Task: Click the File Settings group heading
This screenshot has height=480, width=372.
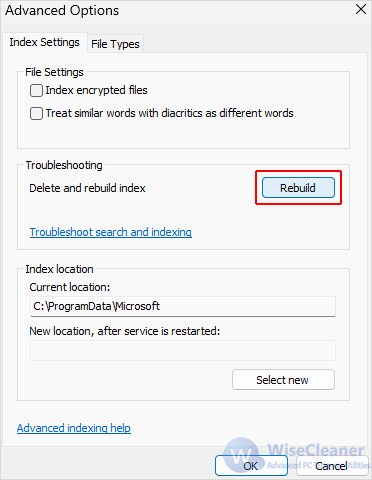Action: pos(54,72)
